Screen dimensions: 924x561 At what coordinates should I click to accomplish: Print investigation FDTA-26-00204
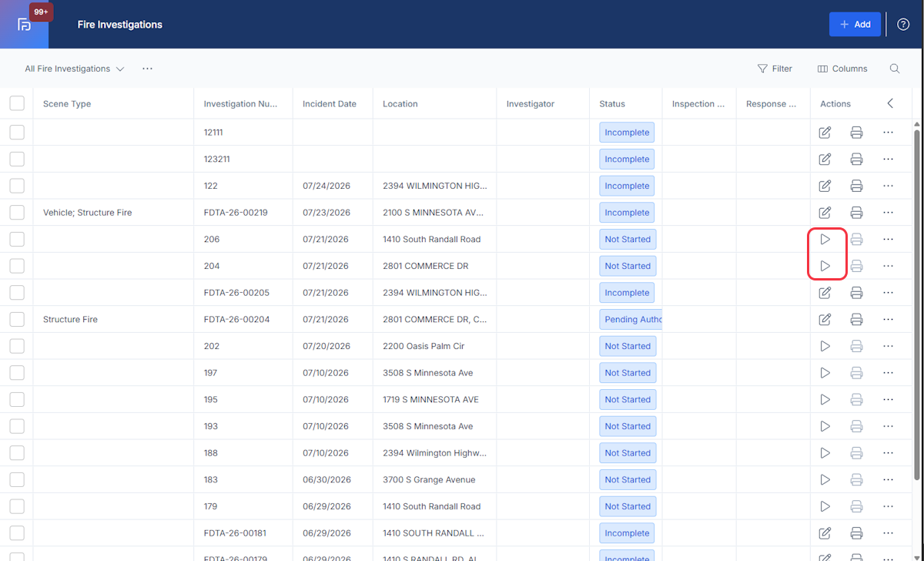point(856,319)
